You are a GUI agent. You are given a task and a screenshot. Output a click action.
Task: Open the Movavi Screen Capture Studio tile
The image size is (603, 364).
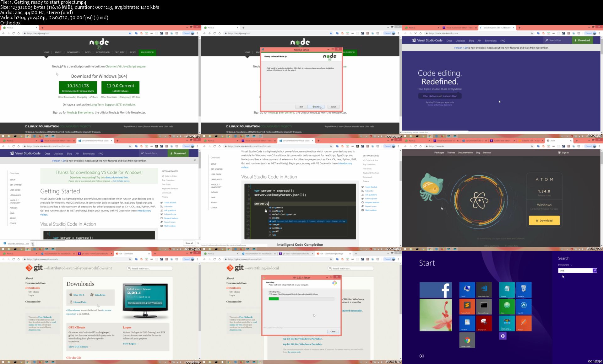pyautogui.click(x=507, y=323)
